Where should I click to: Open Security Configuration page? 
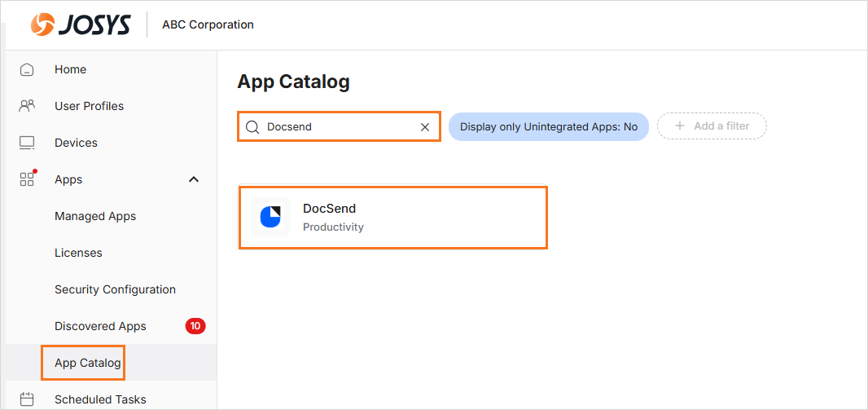tap(115, 289)
